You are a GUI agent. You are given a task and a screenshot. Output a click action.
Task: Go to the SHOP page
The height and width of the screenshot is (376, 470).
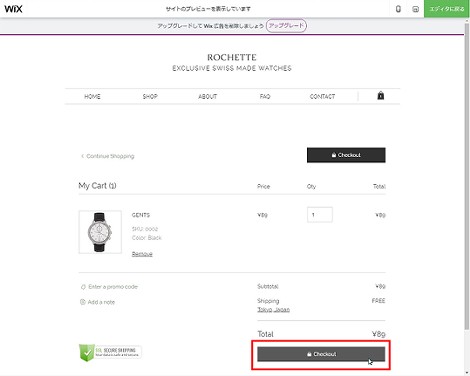[150, 97]
